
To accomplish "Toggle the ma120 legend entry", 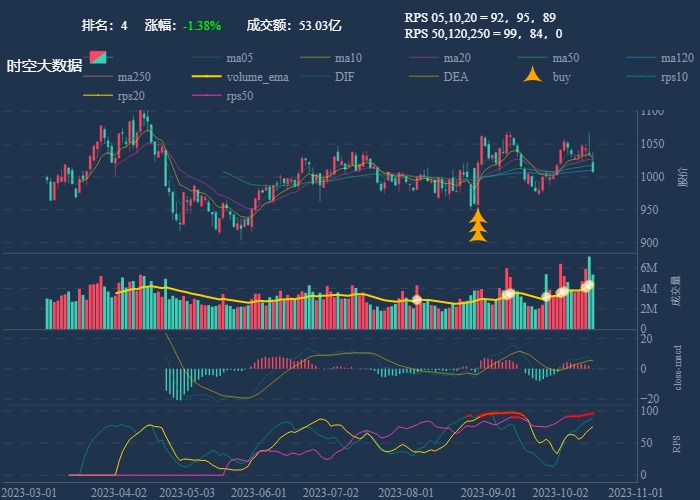I will click(660, 58).
